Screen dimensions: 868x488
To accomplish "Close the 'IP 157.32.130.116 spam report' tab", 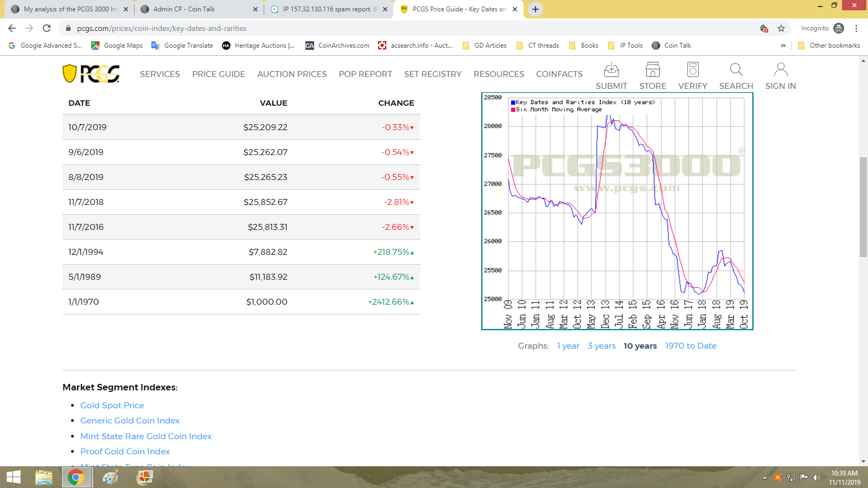I will [x=385, y=9].
